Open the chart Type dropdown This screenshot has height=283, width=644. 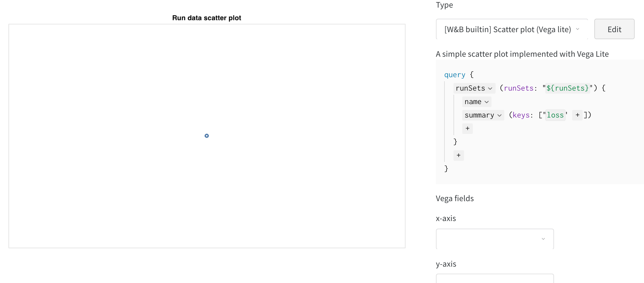point(511,29)
